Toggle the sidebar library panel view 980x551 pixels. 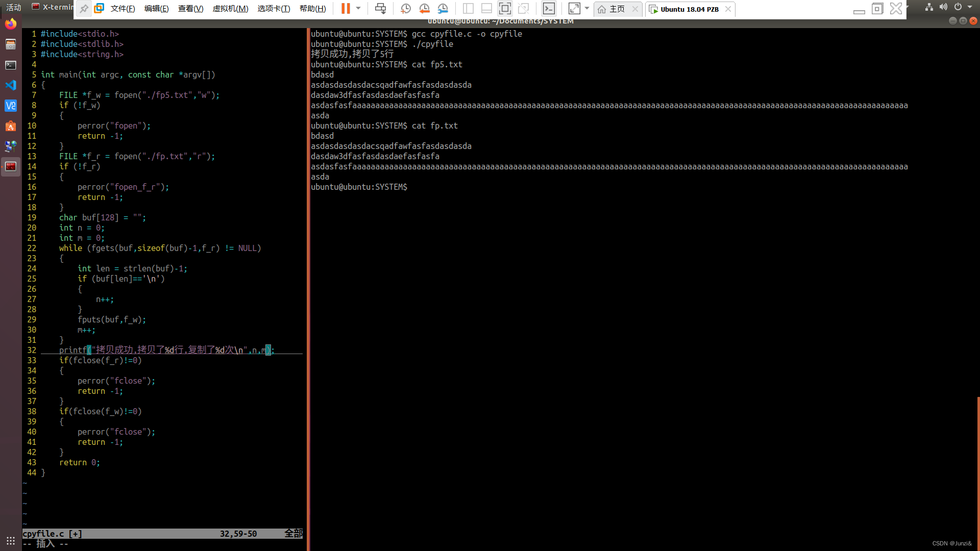[x=468, y=9]
